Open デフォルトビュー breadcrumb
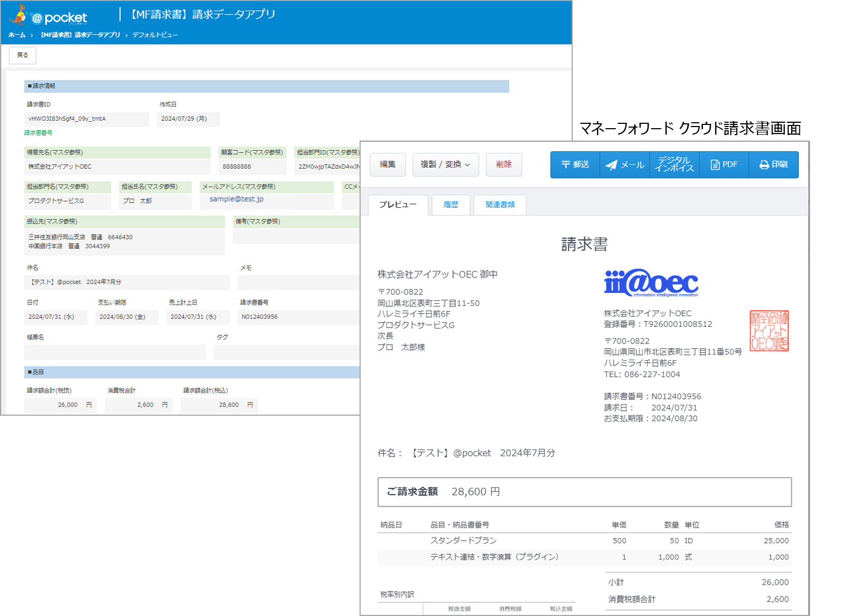This screenshot has width=851, height=616. [x=155, y=35]
